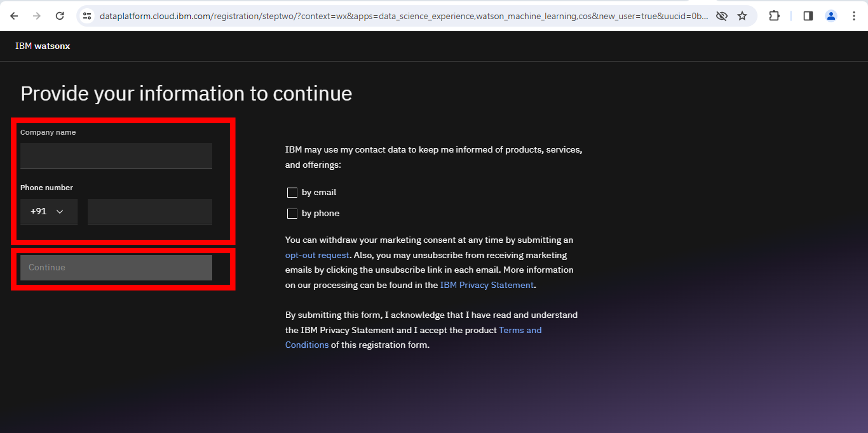Screen dimensions: 868x433
Task: Bookmark this page with star icon
Action: click(x=742, y=16)
